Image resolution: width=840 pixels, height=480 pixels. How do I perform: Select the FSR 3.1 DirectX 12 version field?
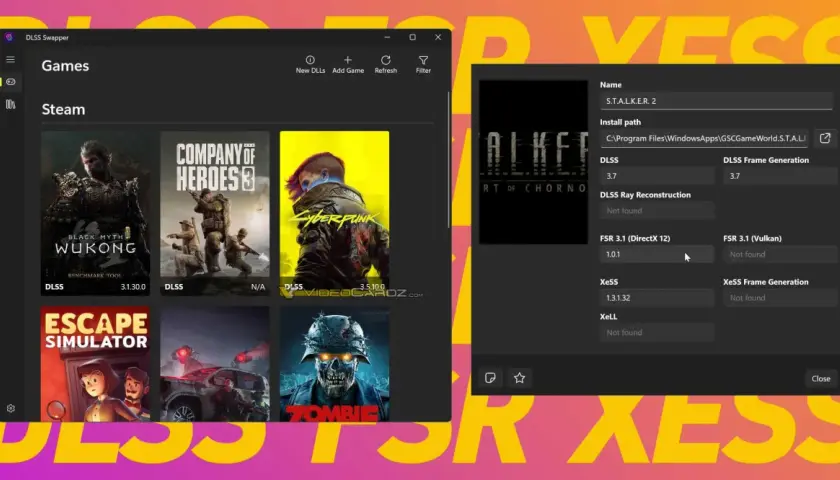point(657,254)
